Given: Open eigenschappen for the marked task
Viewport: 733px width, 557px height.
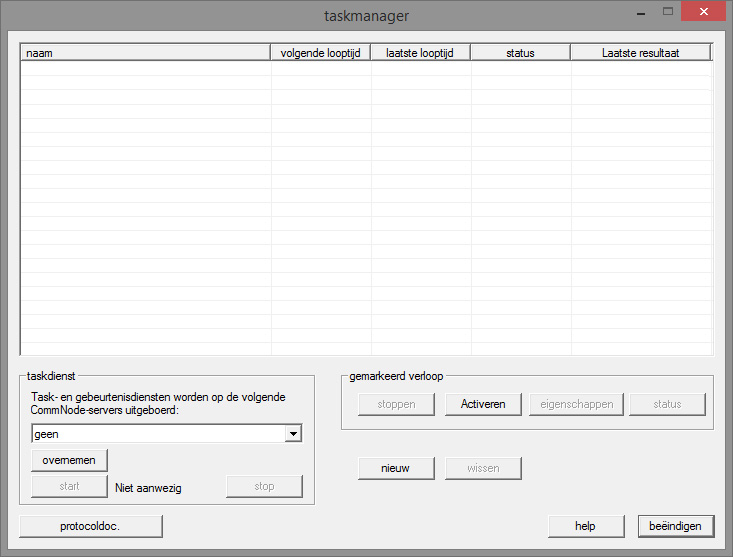Looking at the screenshot, I should (x=575, y=404).
